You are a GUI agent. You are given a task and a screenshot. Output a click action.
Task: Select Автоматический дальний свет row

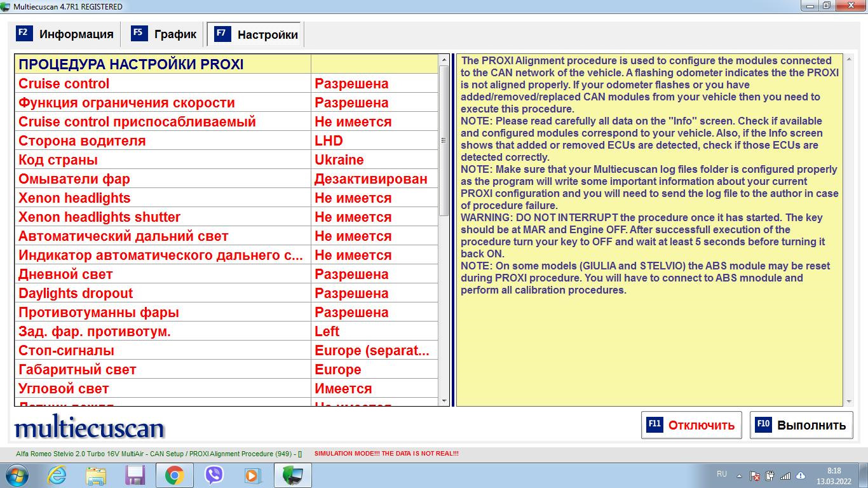point(227,236)
